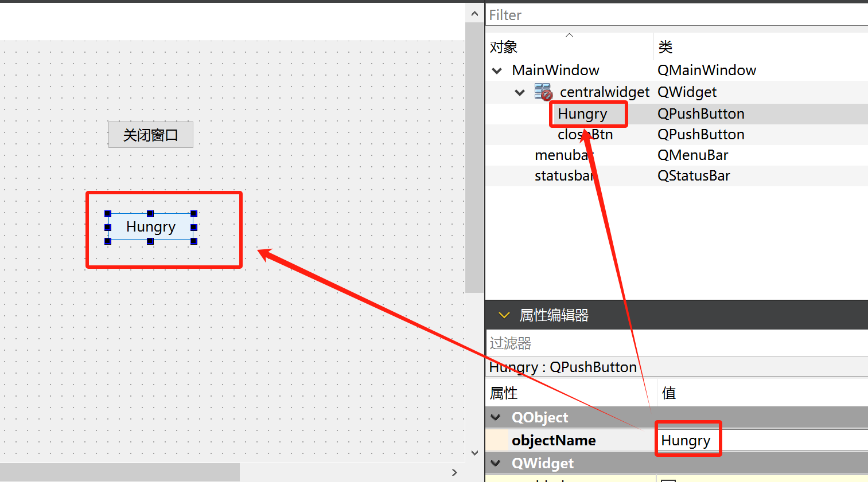The height and width of the screenshot is (482, 868).
Task: Collapse the QObject property group
Action: (x=496, y=417)
